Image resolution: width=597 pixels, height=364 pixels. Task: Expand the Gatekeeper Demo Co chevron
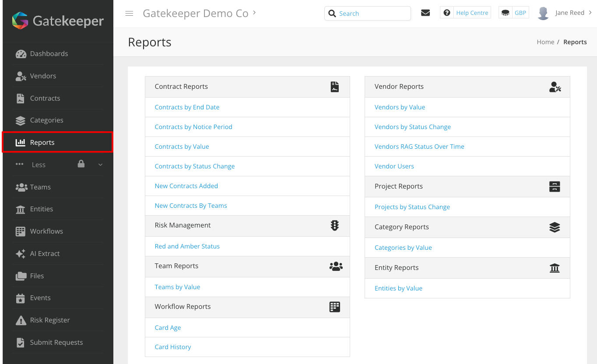point(254,13)
